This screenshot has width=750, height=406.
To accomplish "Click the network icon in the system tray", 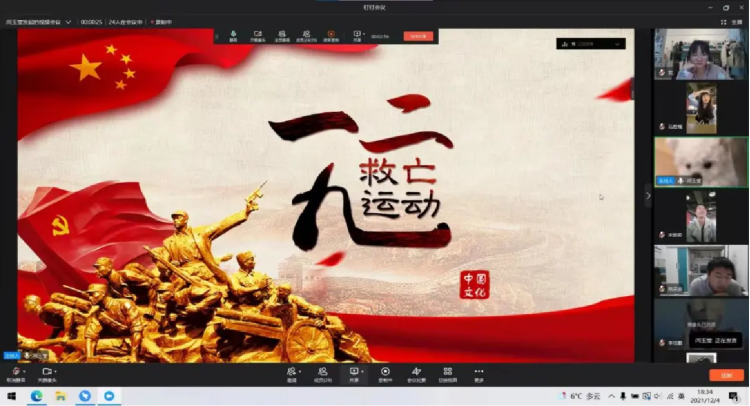I will click(670, 396).
